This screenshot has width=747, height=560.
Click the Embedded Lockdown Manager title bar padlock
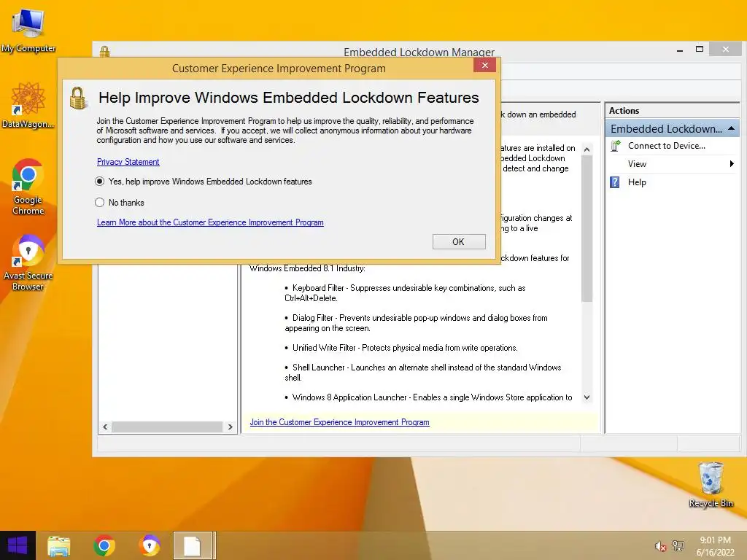coord(105,51)
